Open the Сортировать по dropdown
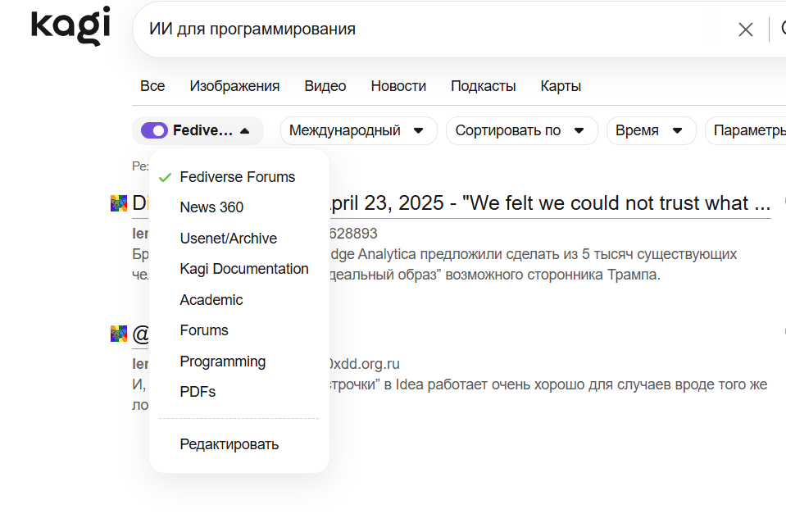786x532 pixels. click(x=521, y=130)
